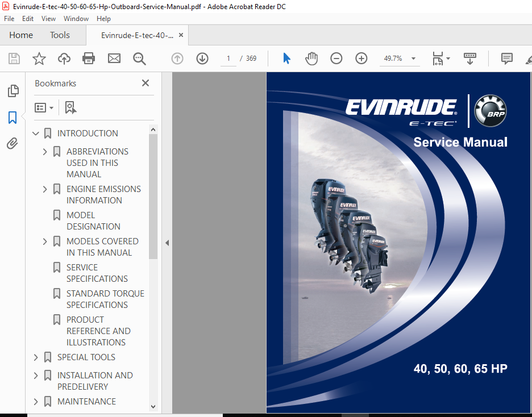Click the bookmarks scrollbar down arrow
The width and height of the screenshot is (532, 417).
153,407
